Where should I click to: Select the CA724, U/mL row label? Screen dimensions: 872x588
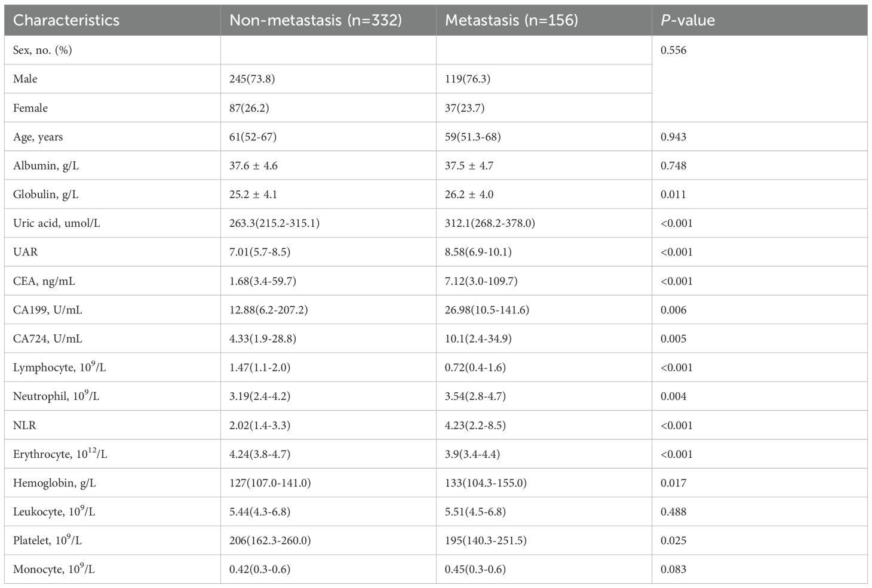point(48,338)
